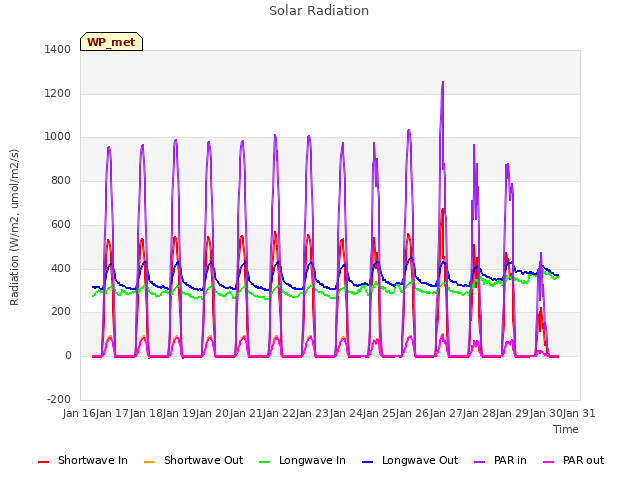Click the 1200 y-axis tick label
The width and height of the screenshot is (640, 480).
[x=58, y=93]
